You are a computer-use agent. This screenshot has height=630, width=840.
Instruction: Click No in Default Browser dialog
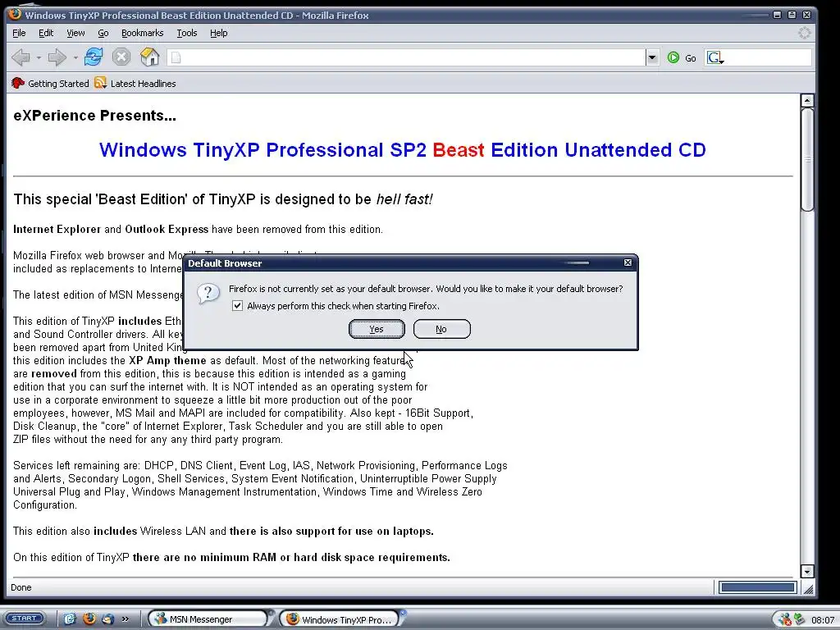coord(441,329)
